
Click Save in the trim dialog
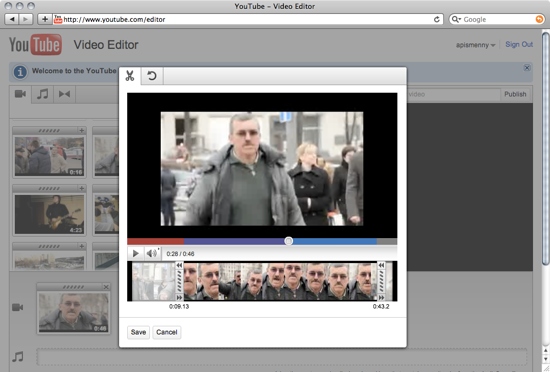[x=138, y=332]
